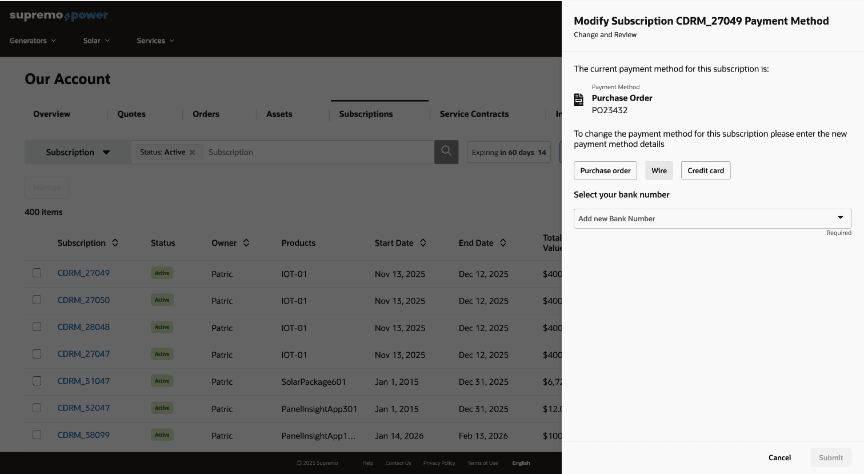Image resolution: width=864 pixels, height=474 pixels.
Task: Open the Add new Bank Number dropdown
Action: pyautogui.click(x=712, y=218)
